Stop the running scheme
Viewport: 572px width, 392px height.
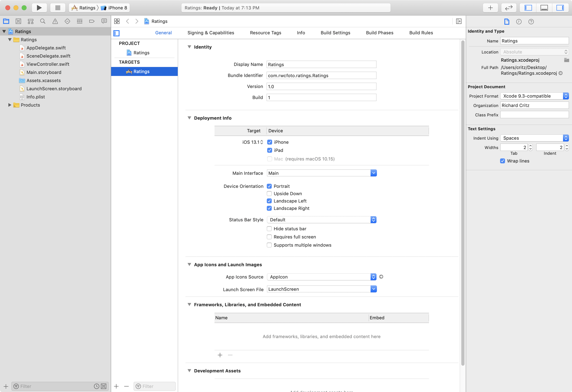(58, 8)
